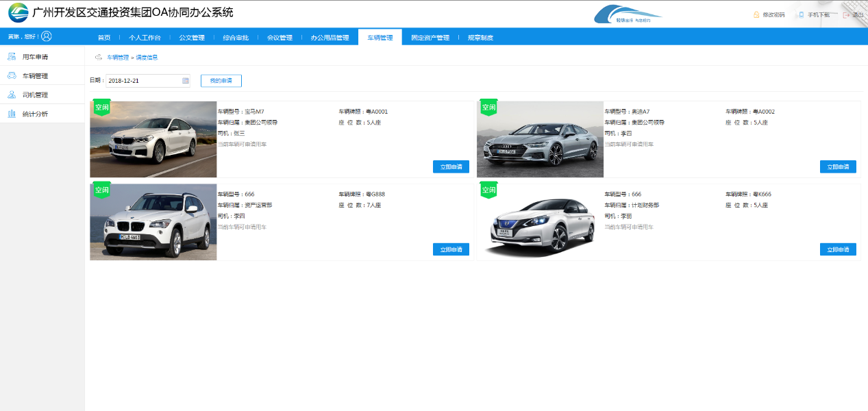Click the 退出 link
This screenshot has width=868, height=411.
pyautogui.click(x=858, y=14)
